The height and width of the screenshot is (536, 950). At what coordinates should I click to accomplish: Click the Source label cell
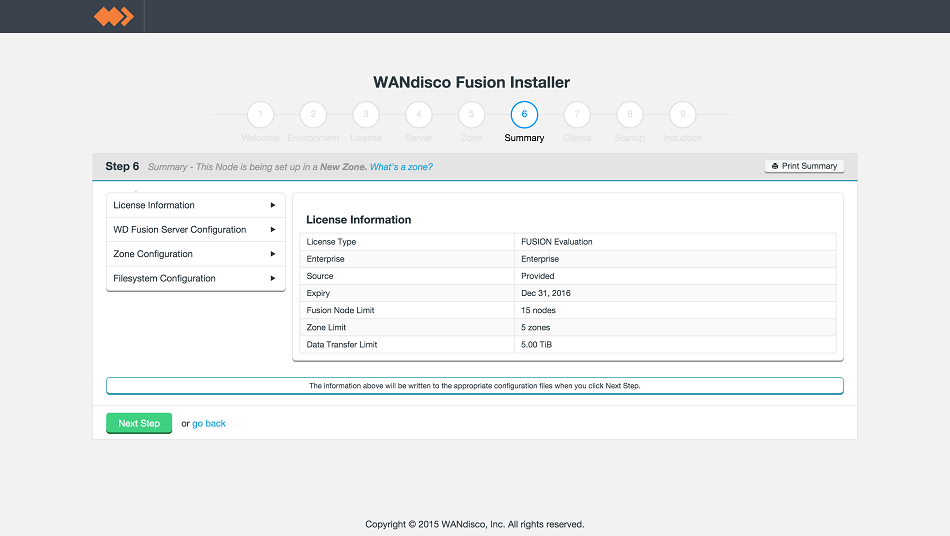[x=407, y=276]
